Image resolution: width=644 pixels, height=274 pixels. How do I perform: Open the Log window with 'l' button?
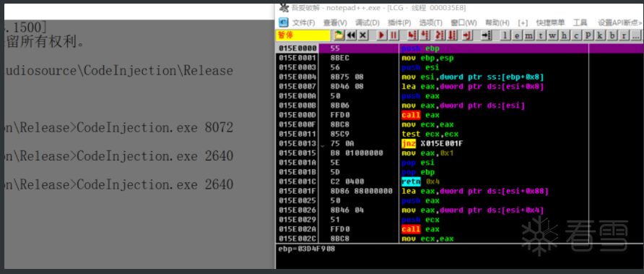(x=505, y=36)
